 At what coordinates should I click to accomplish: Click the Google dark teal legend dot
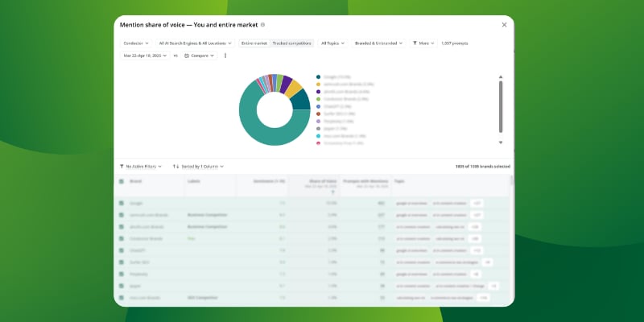(x=318, y=76)
